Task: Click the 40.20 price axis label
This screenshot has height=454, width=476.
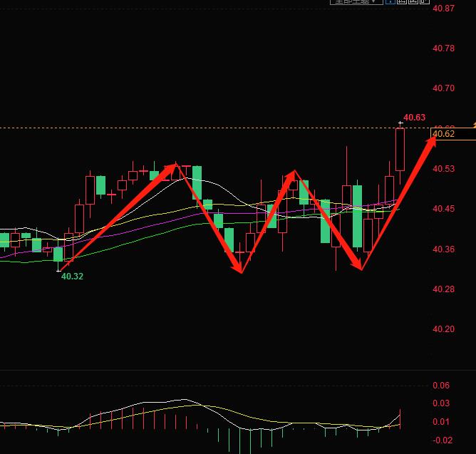Action: [443, 329]
